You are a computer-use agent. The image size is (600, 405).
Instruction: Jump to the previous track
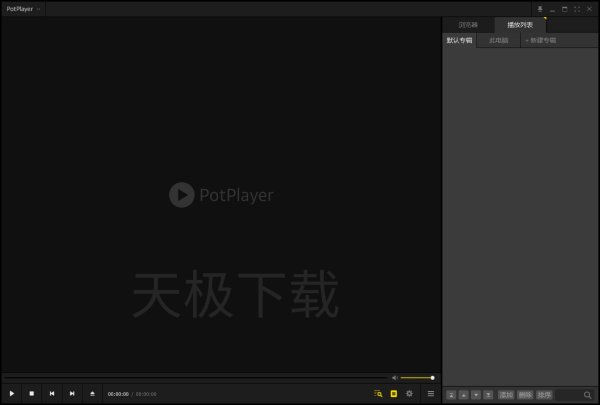tap(52, 394)
